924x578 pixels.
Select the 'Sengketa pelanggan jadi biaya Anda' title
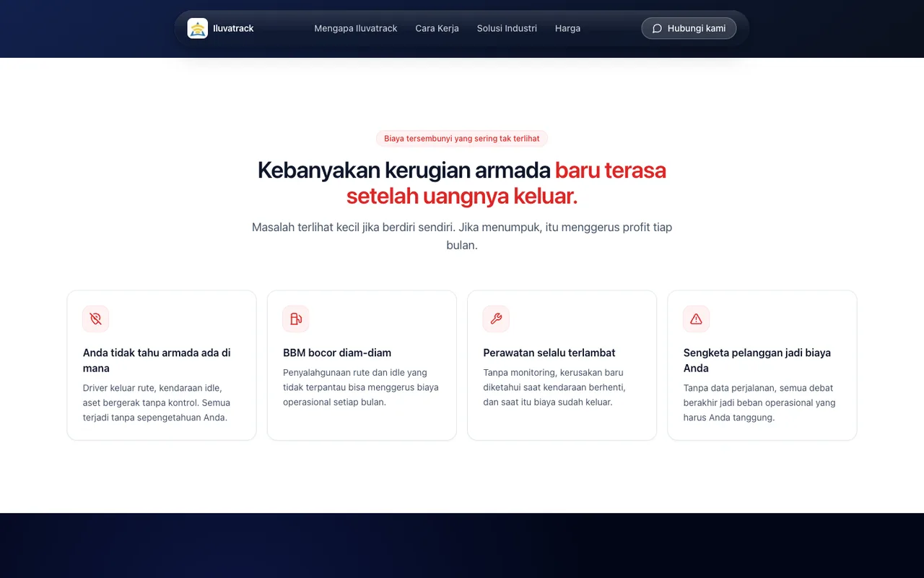point(757,361)
